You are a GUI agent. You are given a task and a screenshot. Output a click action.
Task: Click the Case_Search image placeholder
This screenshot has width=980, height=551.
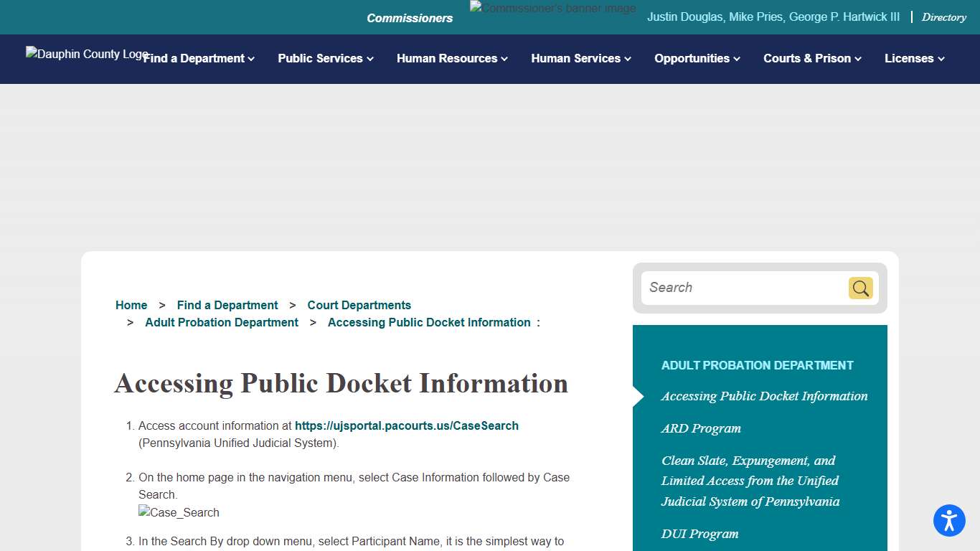179,512
